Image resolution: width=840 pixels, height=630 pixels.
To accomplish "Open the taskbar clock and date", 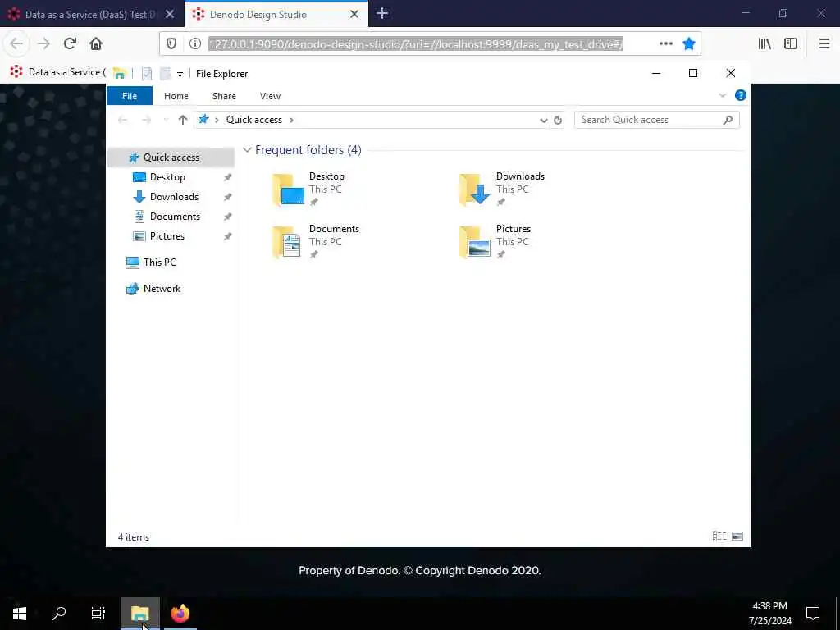I will (769, 614).
